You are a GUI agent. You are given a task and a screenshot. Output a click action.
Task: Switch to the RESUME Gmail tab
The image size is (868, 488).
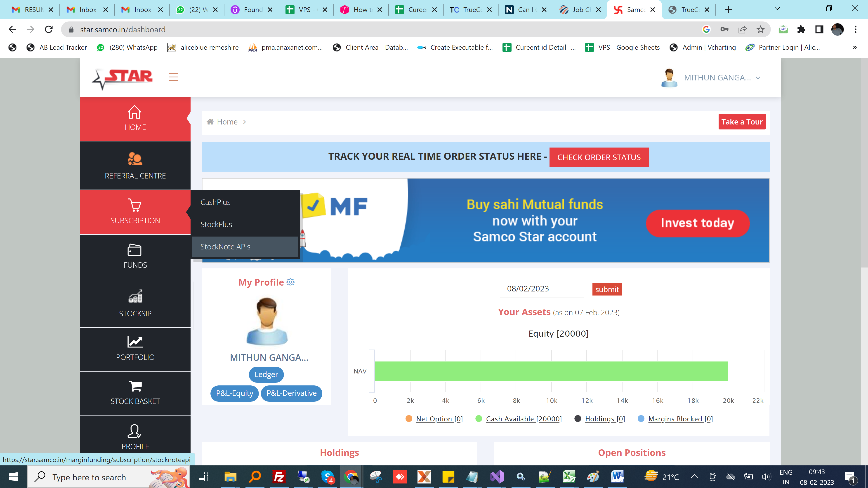coord(32,9)
